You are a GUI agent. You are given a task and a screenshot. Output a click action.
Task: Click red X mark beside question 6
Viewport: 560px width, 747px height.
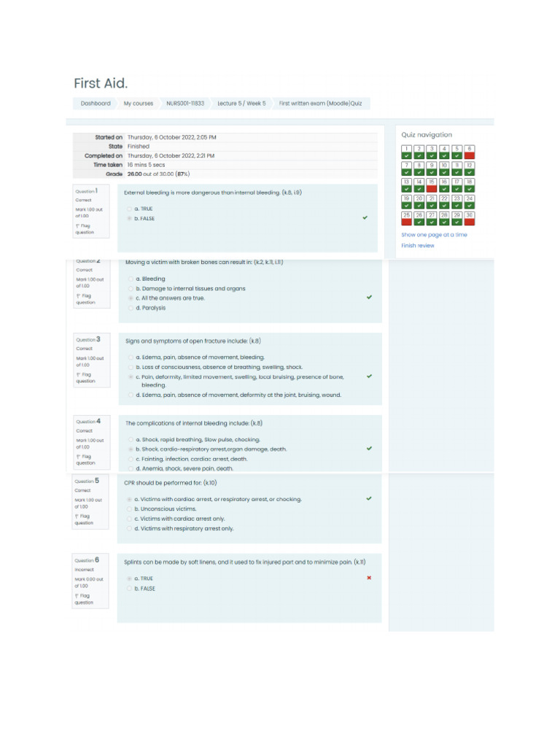(x=369, y=578)
